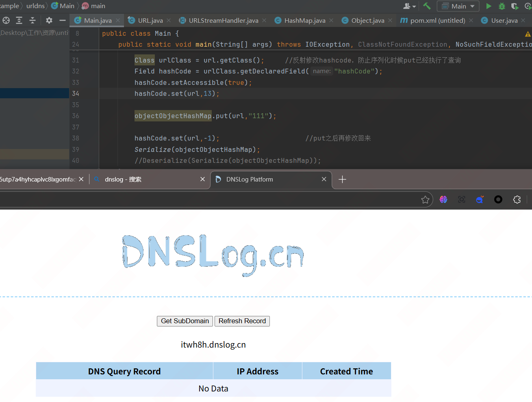Click the sticky line "public class Main {"
Screen dimensions: 532x402
click(141, 33)
